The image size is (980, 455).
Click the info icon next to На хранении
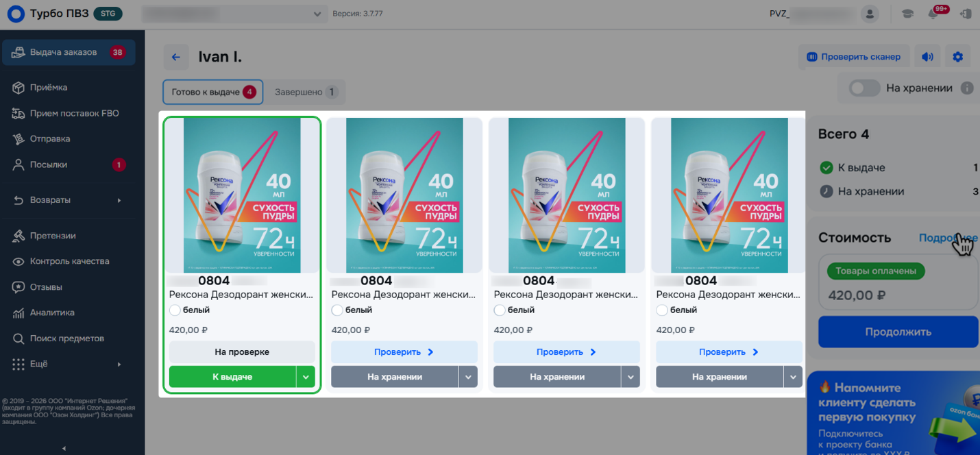click(x=967, y=88)
